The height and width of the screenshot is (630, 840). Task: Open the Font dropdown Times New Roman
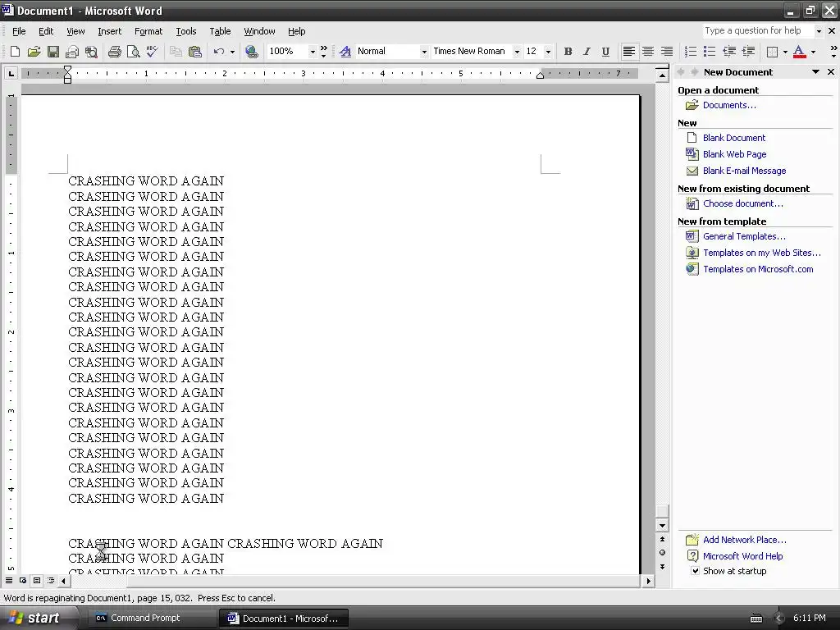point(517,52)
